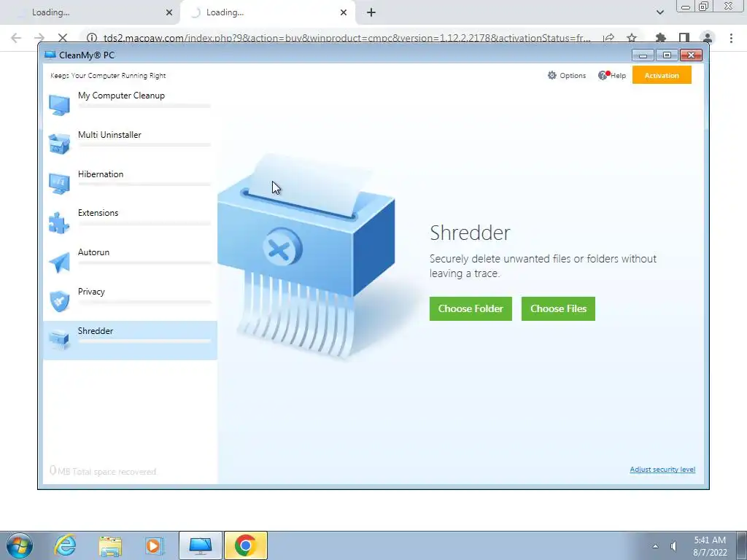Open Windows Explorer from taskbar
The image size is (747, 560).
[110, 546]
